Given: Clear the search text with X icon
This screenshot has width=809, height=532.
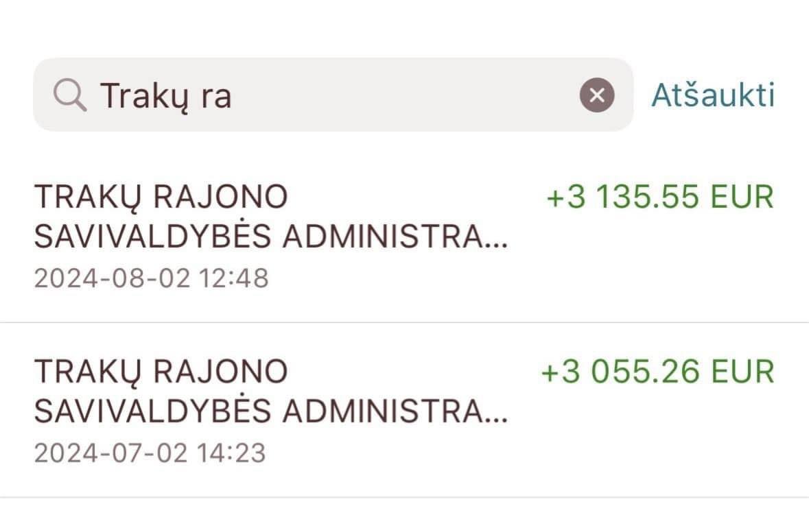Looking at the screenshot, I should [x=597, y=95].
